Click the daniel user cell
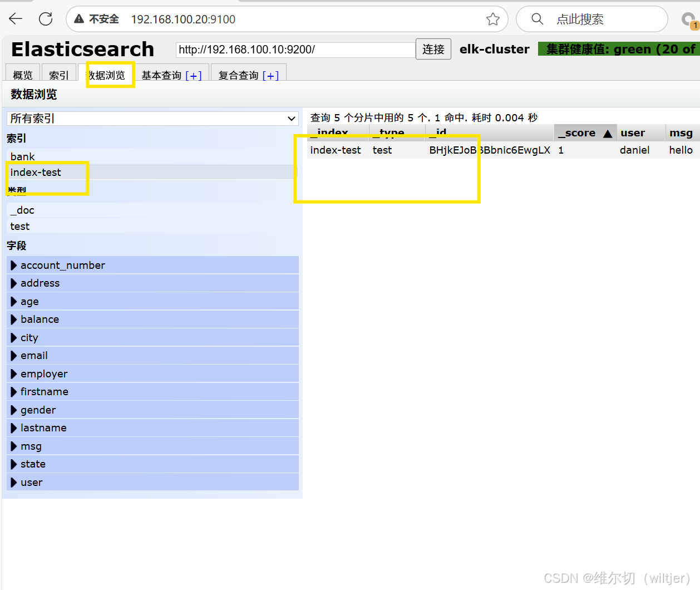Image resolution: width=700 pixels, height=590 pixels. [x=634, y=150]
